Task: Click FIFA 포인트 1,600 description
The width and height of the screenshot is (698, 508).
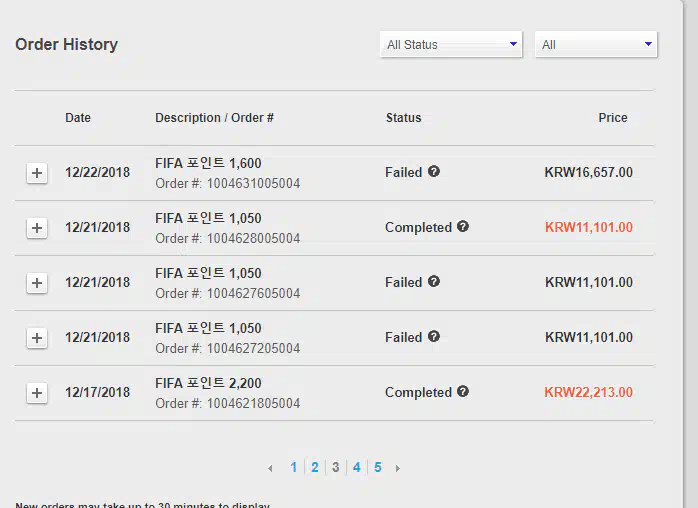Action: click(x=208, y=163)
